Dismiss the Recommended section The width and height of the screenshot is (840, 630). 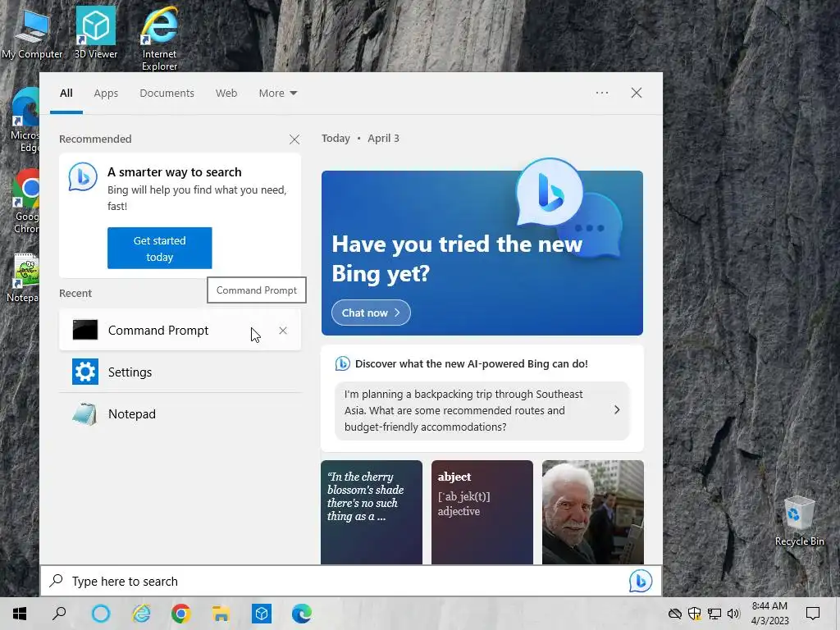(x=294, y=139)
